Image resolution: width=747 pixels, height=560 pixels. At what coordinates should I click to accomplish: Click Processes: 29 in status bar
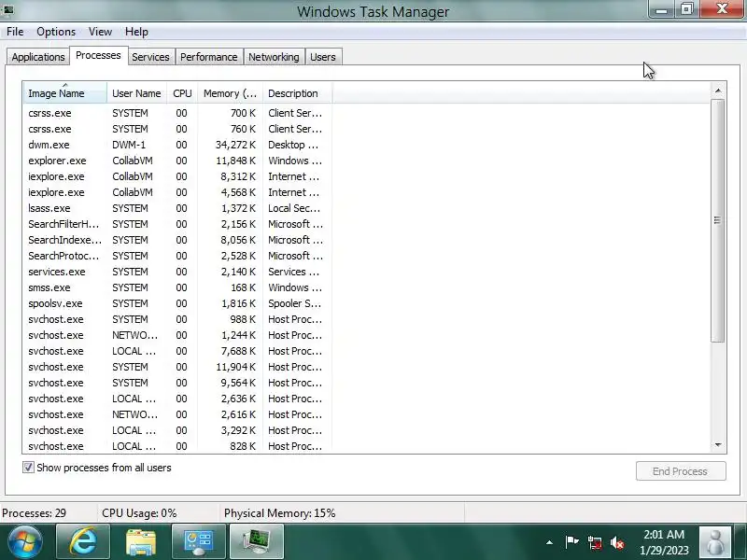coord(35,513)
